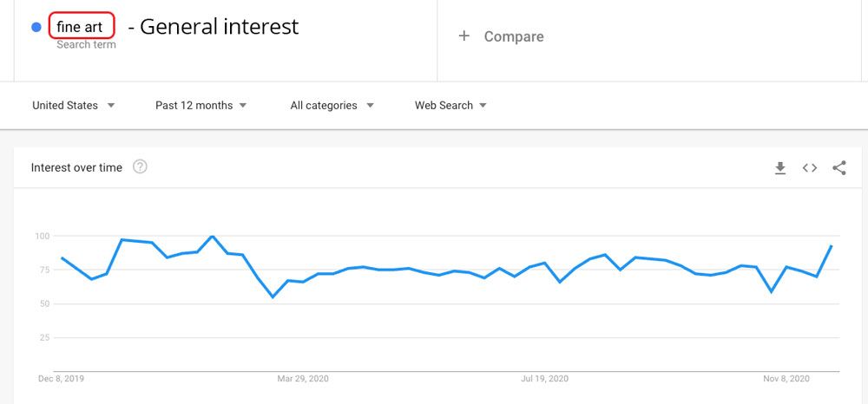Image resolution: width=868 pixels, height=404 pixels.
Task: Edit the fine art search term
Action: pyautogui.click(x=82, y=26)
